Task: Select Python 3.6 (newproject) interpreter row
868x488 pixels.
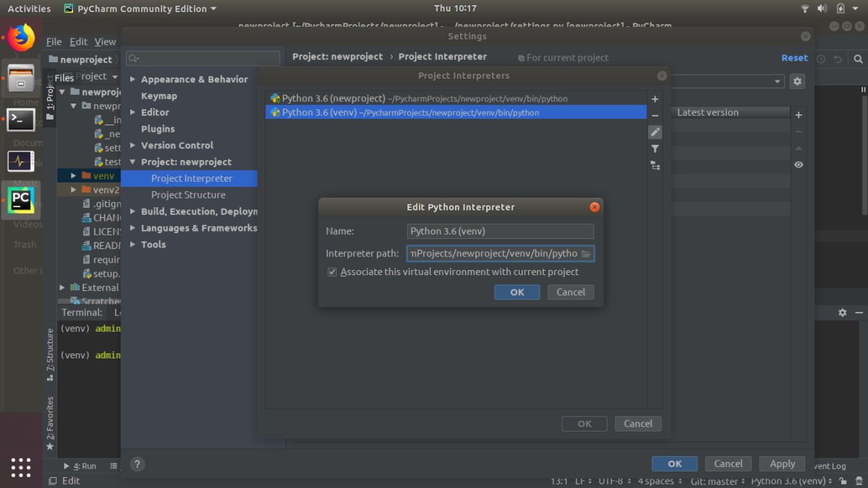Action: (x=456, y=98)
